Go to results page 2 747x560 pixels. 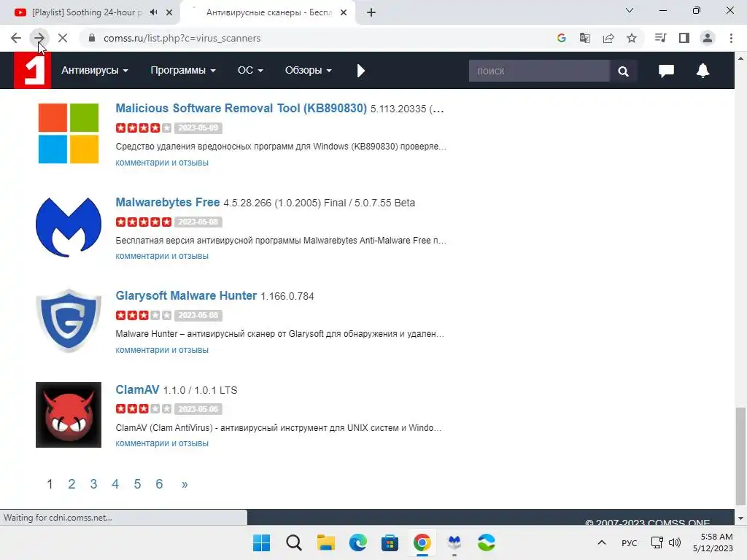click(71, 484)
